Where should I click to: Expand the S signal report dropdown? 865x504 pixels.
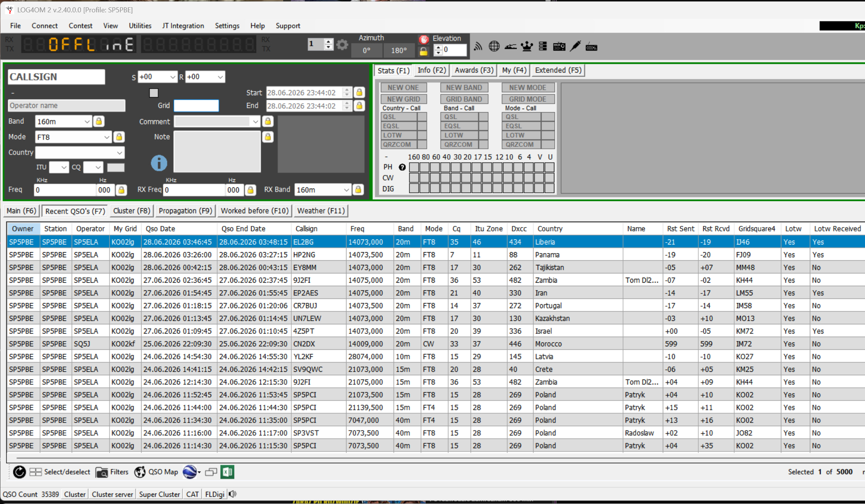[x=172, y=77]
